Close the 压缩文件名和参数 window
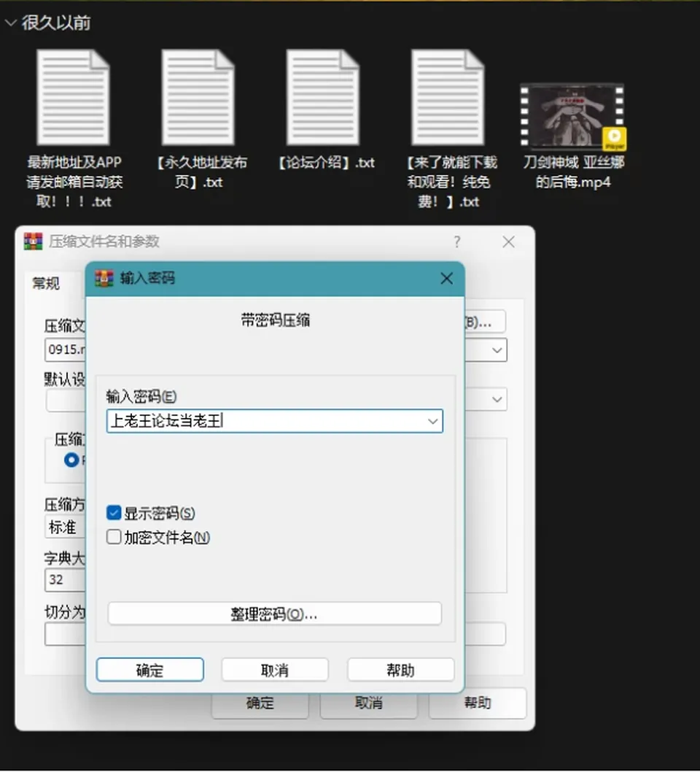Screen dimensions: 700x772 point(509,242)
